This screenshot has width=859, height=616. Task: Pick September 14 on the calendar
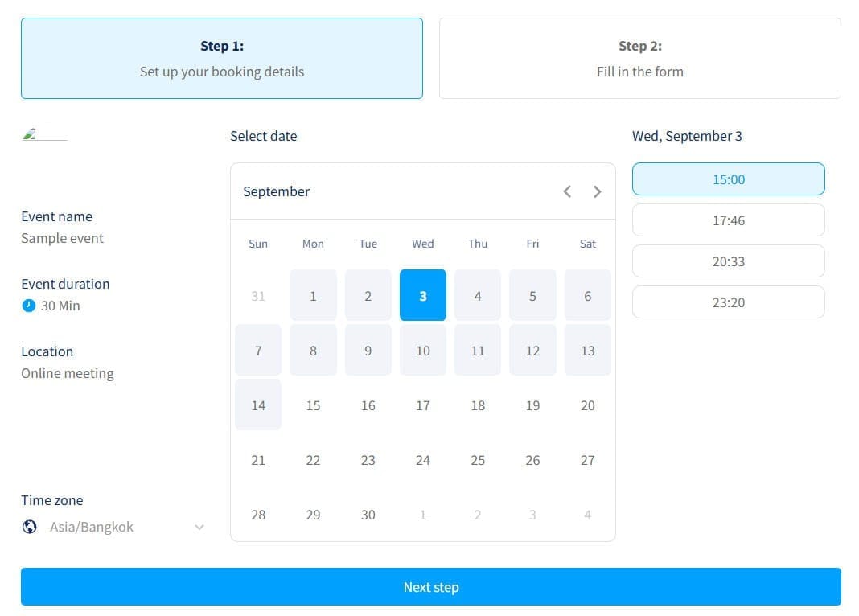point(258,405)
